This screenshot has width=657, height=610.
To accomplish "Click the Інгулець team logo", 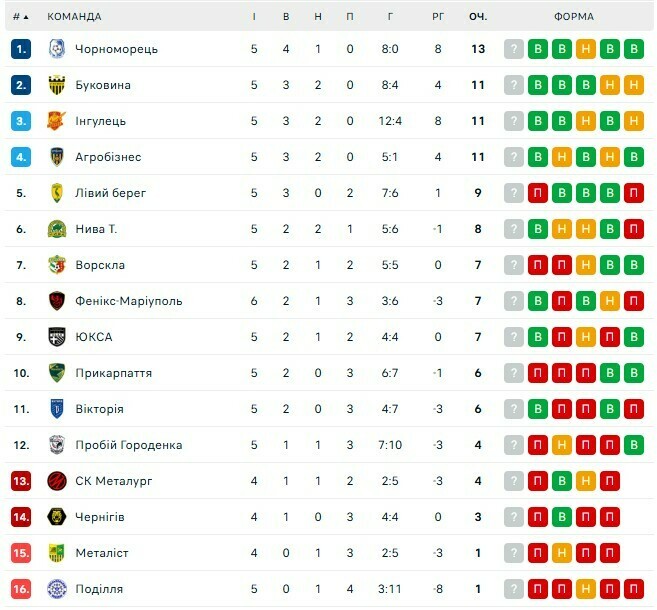I will 56,121.
